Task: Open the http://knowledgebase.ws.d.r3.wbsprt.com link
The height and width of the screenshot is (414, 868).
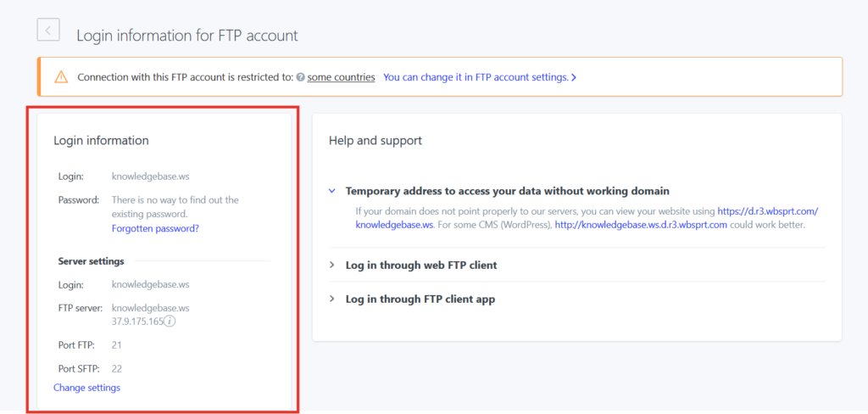Action: tap(641, 225)
